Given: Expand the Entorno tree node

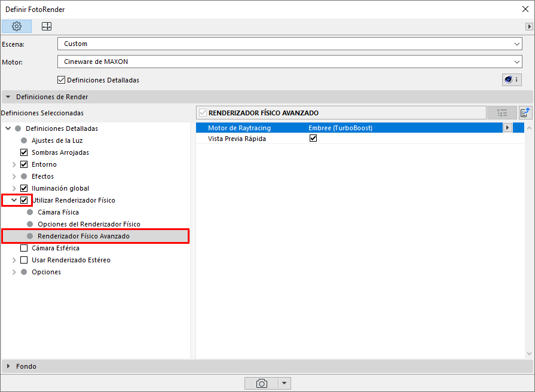Looking at the screenshot, I should (14, 164).
